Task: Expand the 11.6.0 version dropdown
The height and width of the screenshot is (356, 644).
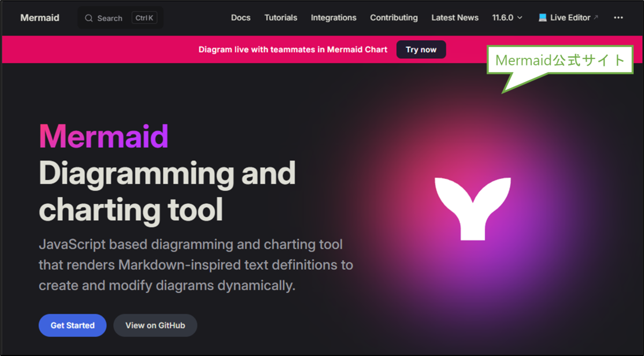Action: [x=507, y=18]
